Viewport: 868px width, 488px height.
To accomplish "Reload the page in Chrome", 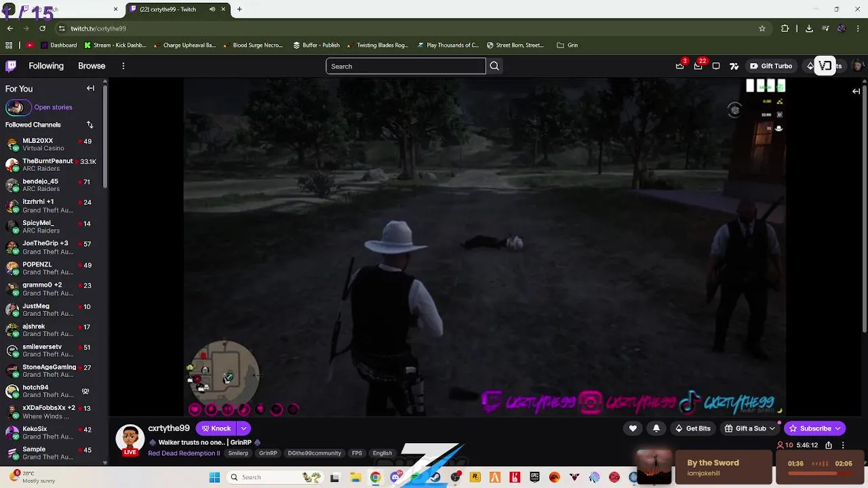I will [x=42, y=28].
